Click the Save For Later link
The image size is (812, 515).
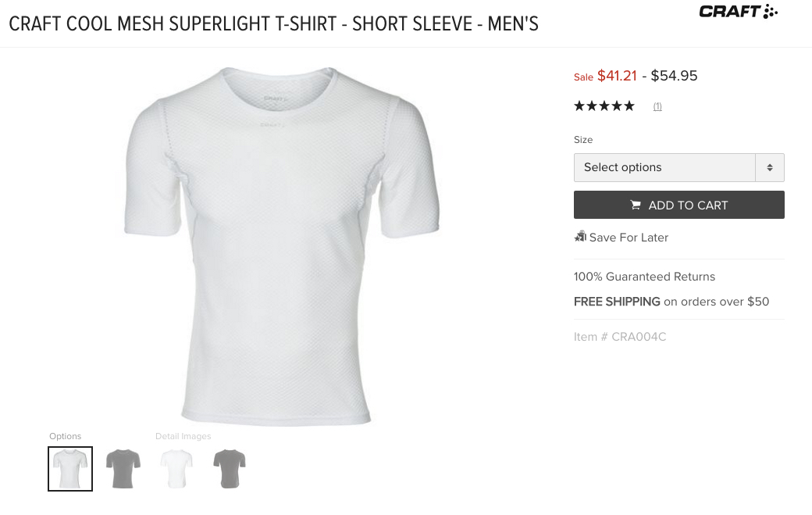pyautogui.click(x=629, y=238)
